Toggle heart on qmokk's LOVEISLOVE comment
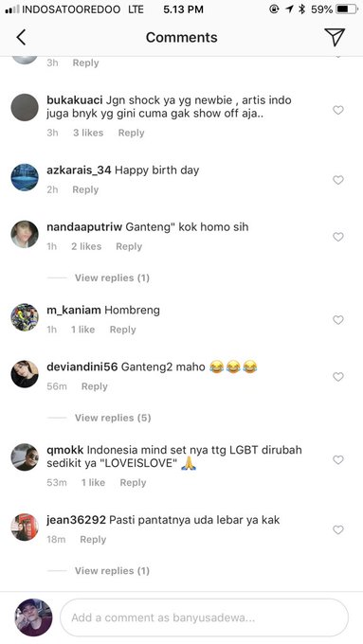Viewport: 363px width, 644px height. [x=338, y=460]
